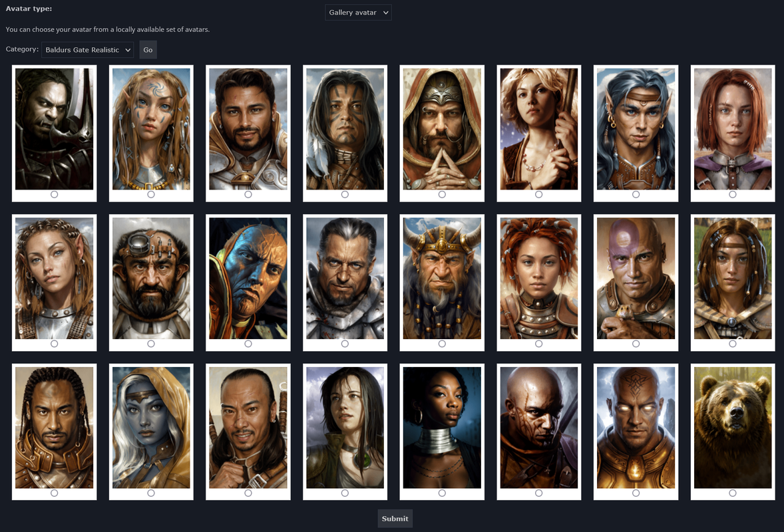Select radio button under blue-haired elf with headband

636,194
